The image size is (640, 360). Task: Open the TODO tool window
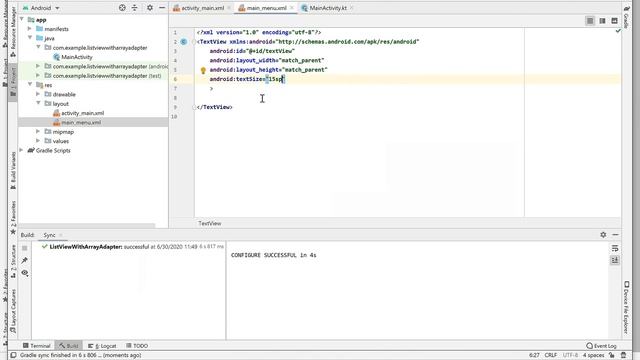coord(137,346)
